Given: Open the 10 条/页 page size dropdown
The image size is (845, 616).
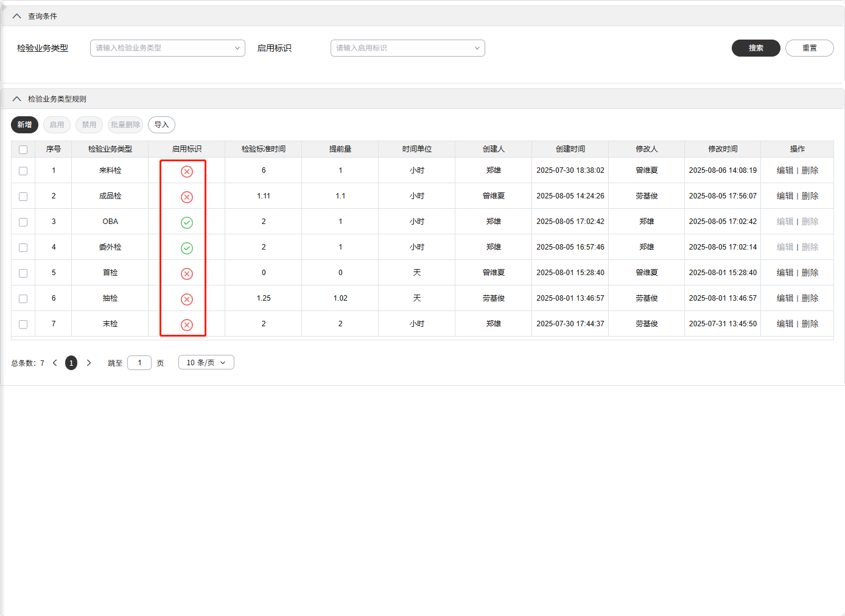Looking at the screenshot, I should pyautogui.click(x=206, y=363).
